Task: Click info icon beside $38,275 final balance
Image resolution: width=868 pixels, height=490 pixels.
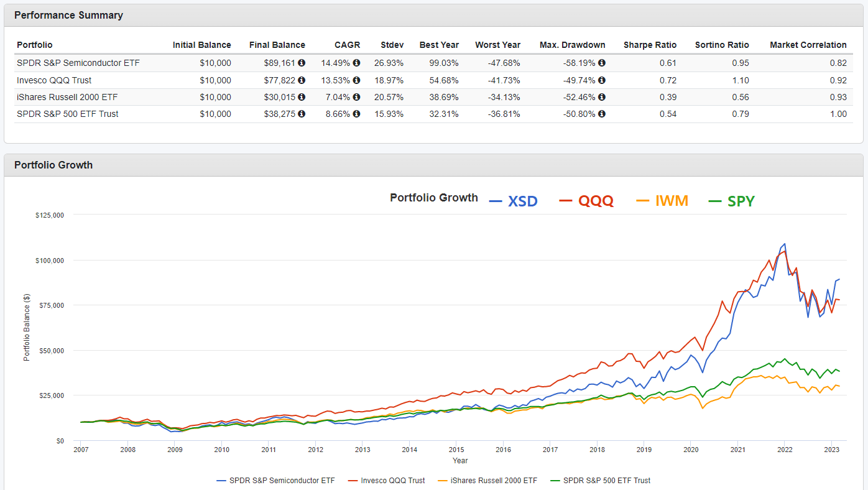Action: tap(302, 114)
